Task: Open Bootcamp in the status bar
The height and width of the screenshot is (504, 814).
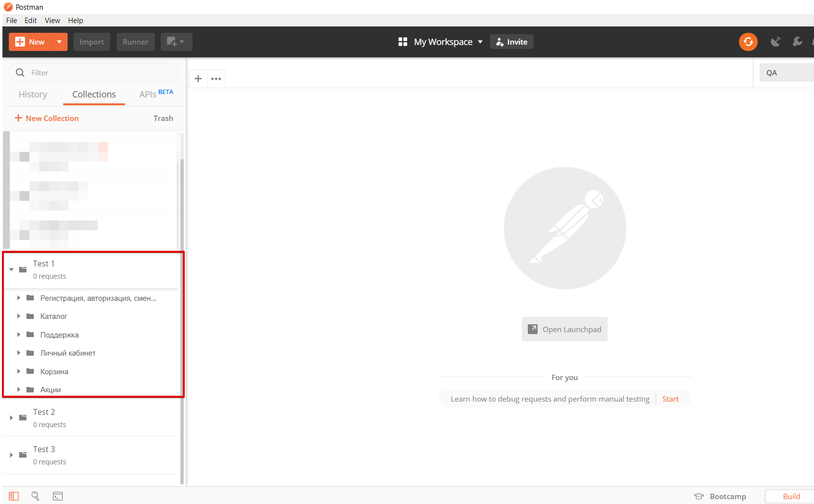Action: tap(720, 496)
